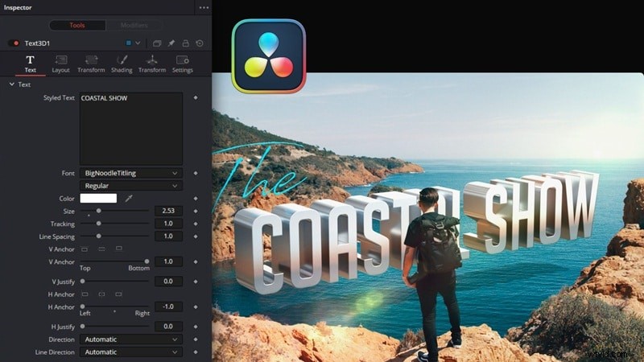The width and height of the screenshot is (644, 362).
Task: Select V Anchor center alignment icon
Action: click(102, 249)
